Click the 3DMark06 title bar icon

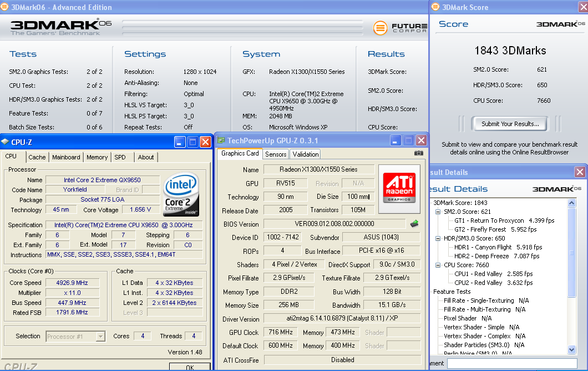(4, 7)
